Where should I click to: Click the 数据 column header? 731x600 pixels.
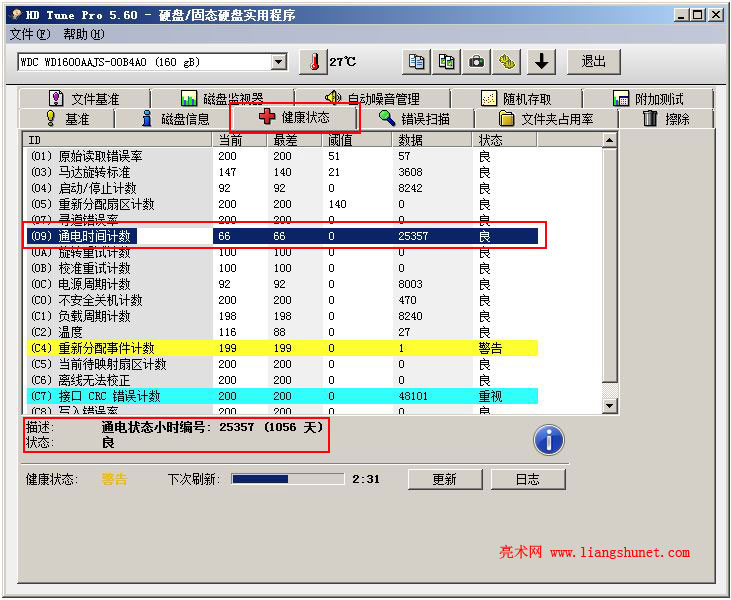click(432, 140)
